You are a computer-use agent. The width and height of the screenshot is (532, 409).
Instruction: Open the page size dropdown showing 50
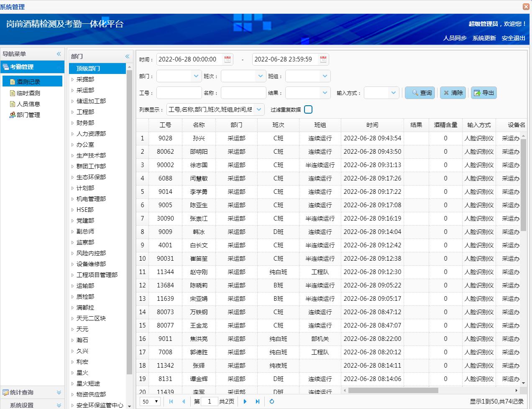pos(149,401)
